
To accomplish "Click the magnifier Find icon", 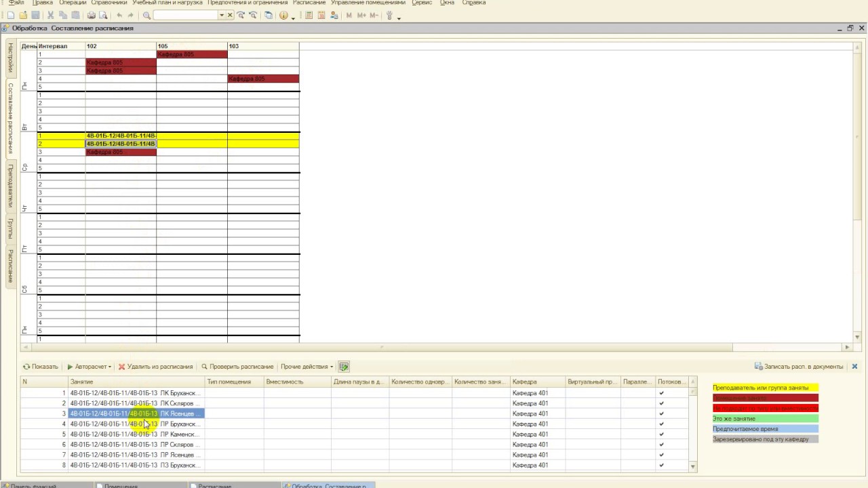I will 146,16.
